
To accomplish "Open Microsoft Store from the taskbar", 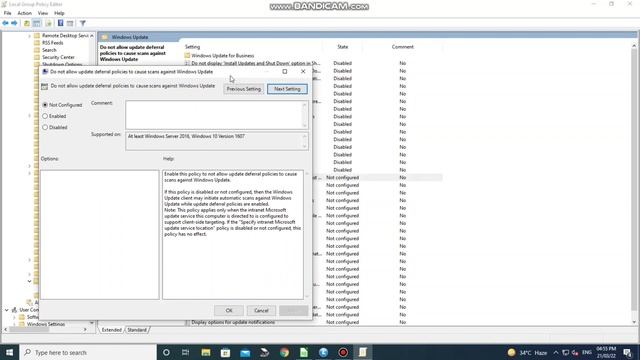I will [225, 352].
